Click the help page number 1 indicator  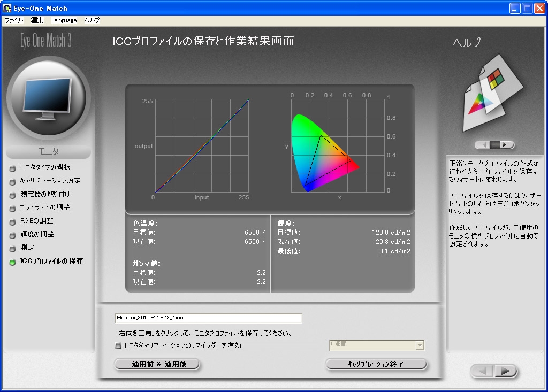click(494, 144)
